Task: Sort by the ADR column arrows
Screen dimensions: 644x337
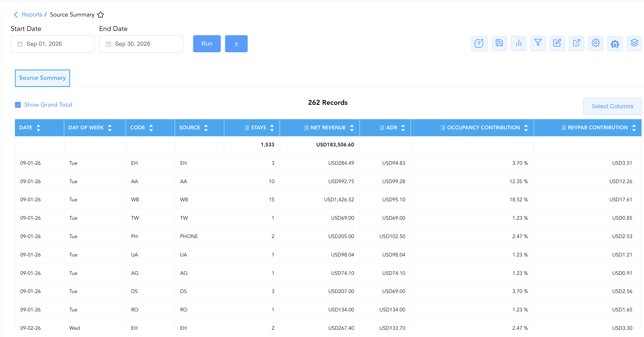Action: [403, 128]
